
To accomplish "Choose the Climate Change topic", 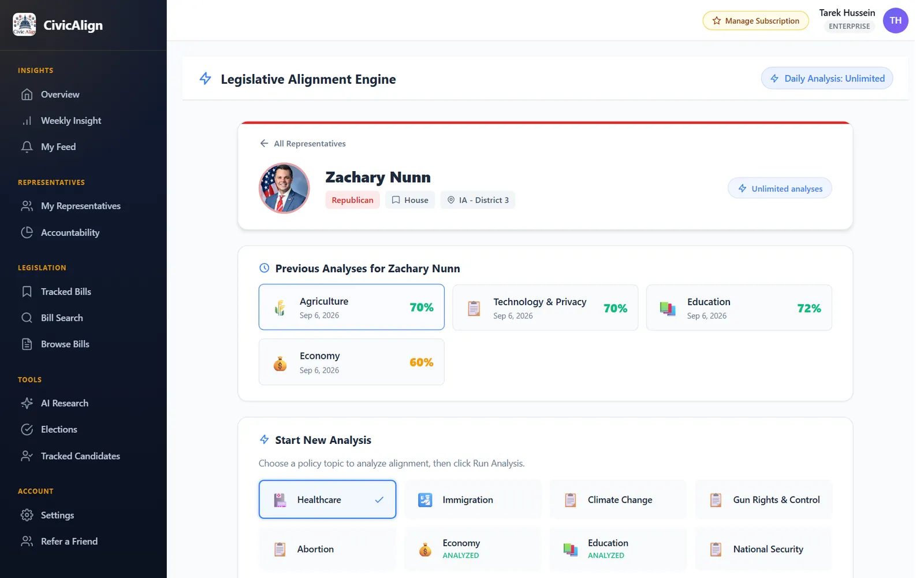I will tap(618, 499).
